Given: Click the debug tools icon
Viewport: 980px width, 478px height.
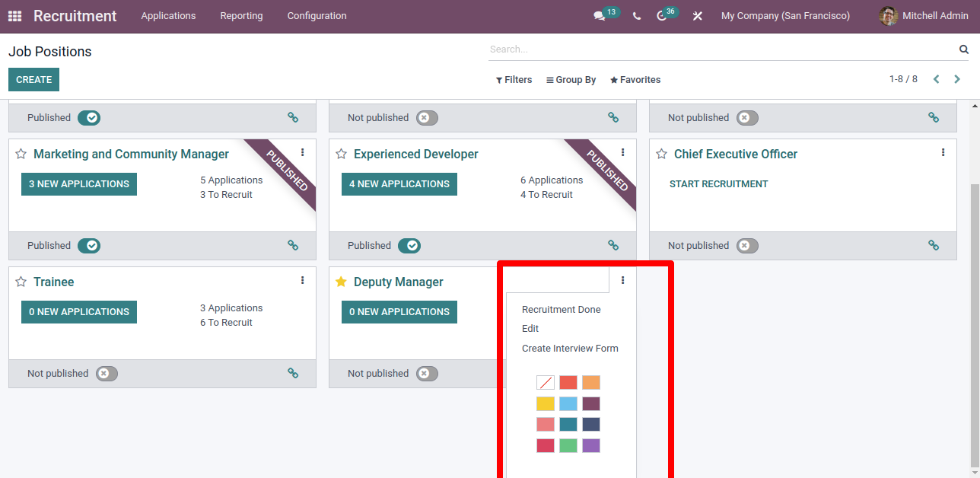Looking at the screenshot, I should 697,16.
